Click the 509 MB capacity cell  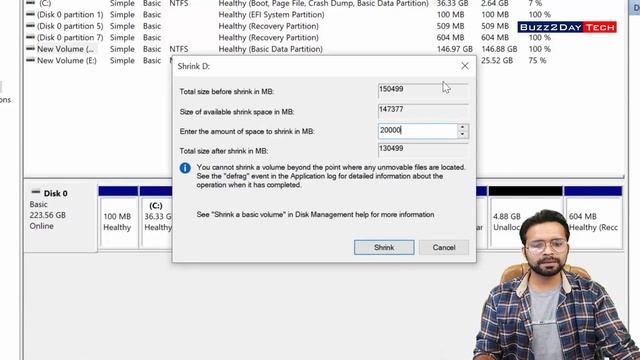[x=450, y=26]
